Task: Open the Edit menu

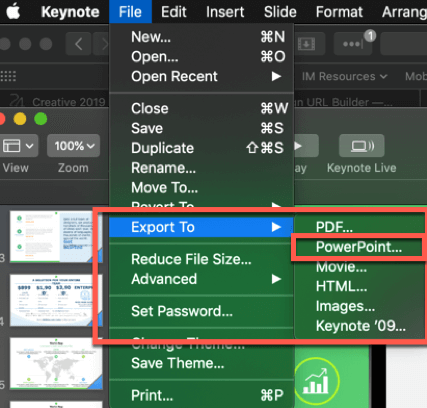Action: pos(174,12)
